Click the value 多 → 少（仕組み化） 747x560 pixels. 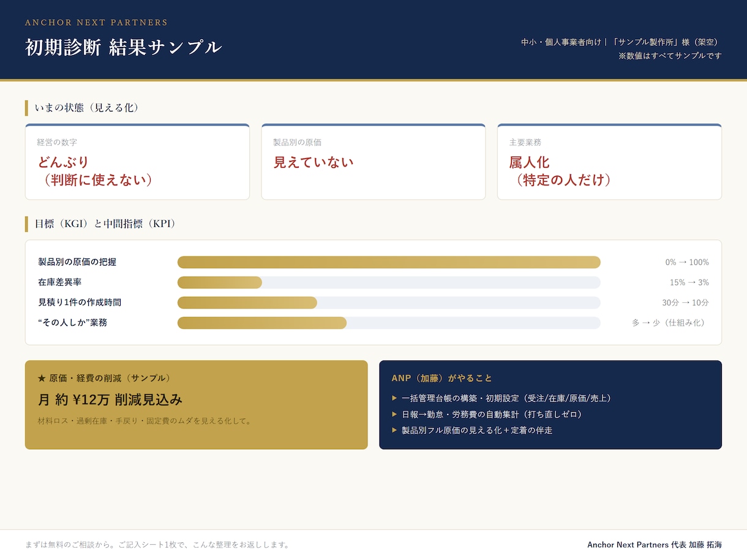coord(670,323)
